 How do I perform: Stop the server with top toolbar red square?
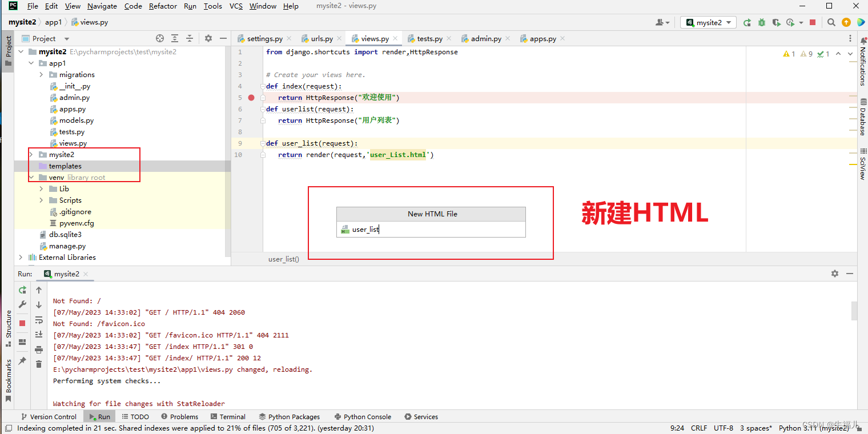click(x=813, y=22)
